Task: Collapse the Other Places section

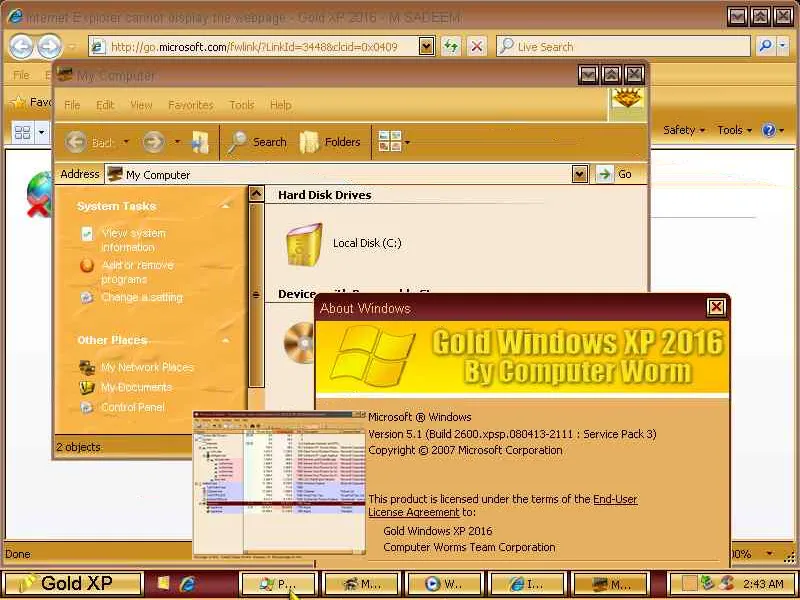Action: pyautogui.click(x=225, y=340)
